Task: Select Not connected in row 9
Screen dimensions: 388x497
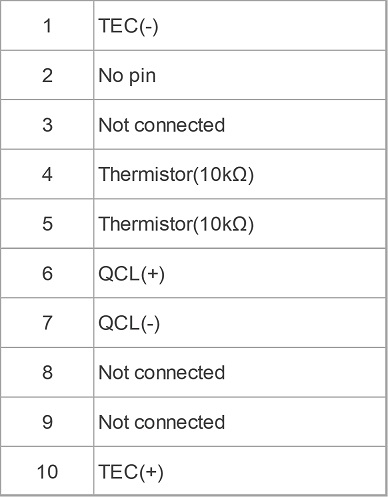Action: 162,422
